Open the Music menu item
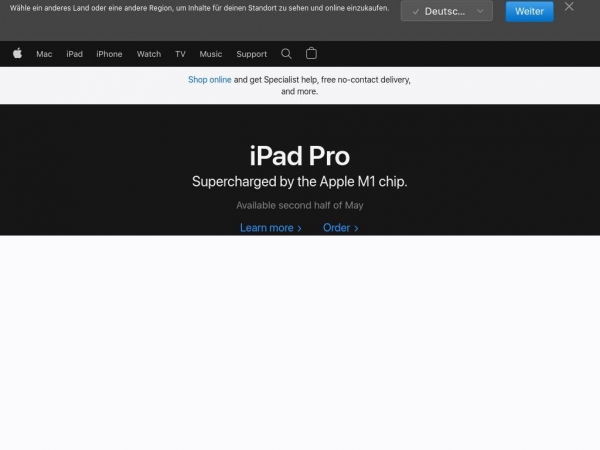 pyautogui.click(x=210, y=54)
